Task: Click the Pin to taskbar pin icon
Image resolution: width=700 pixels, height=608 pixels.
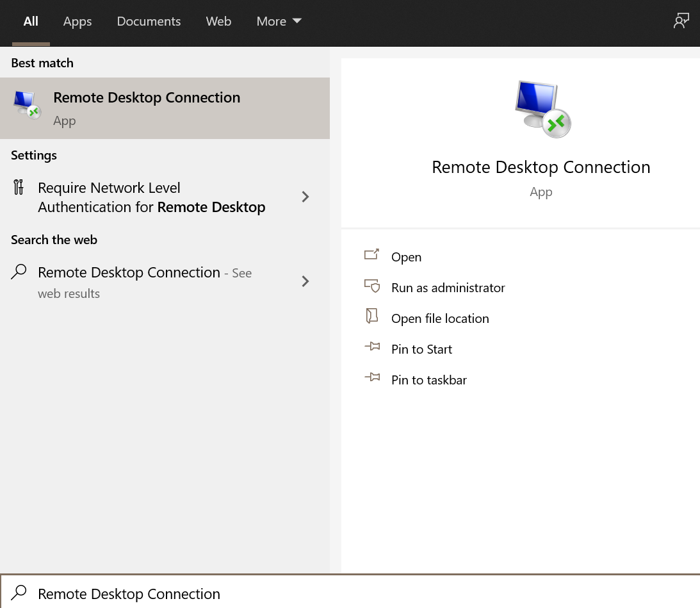Action: point(372,377)
